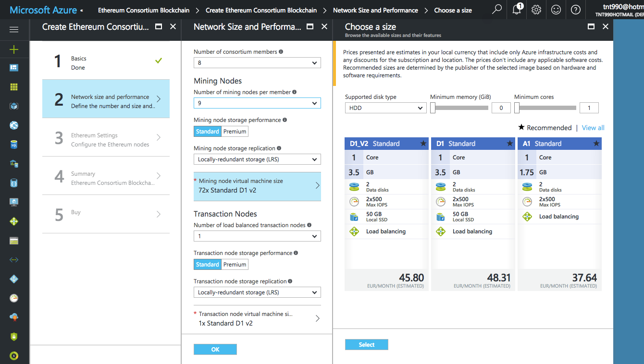Click the View all link
644x364 pixels.
pyautogui.click(x=593, y=128)
